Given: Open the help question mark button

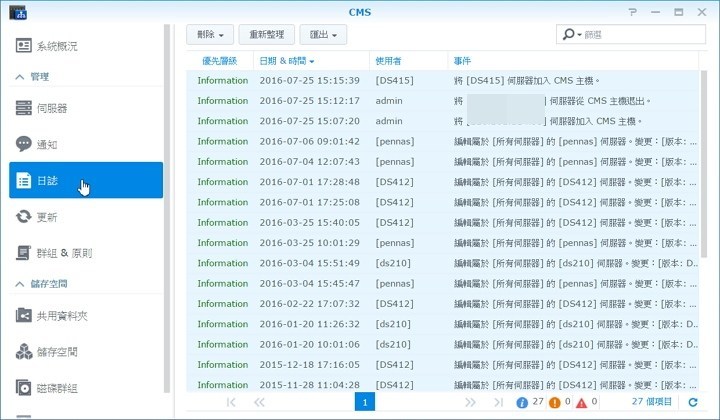Looking at the screenshot, I should (x=633, y=12).
